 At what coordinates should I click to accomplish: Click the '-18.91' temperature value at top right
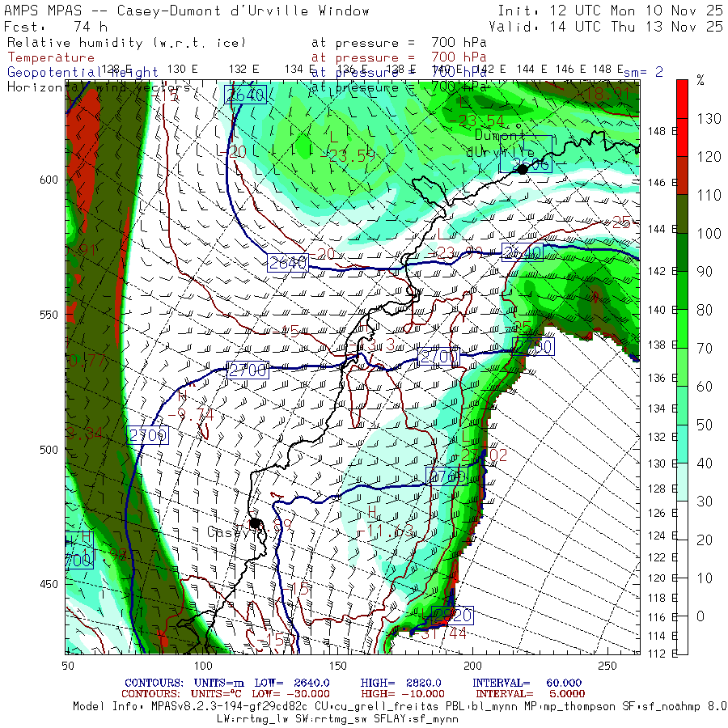(x=603, y=94)
